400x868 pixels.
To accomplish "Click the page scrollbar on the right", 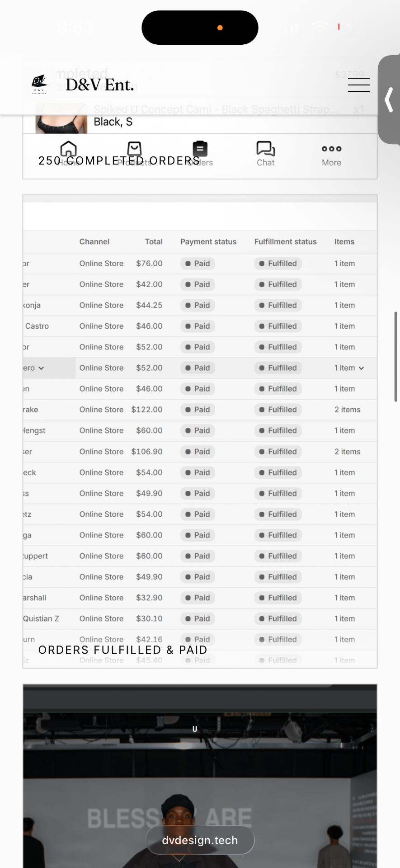I will [x=395, y=356].
